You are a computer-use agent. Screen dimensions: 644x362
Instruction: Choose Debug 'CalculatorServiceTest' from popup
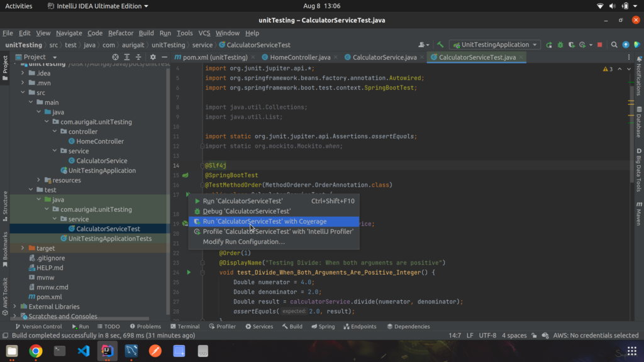click(274, 211)
